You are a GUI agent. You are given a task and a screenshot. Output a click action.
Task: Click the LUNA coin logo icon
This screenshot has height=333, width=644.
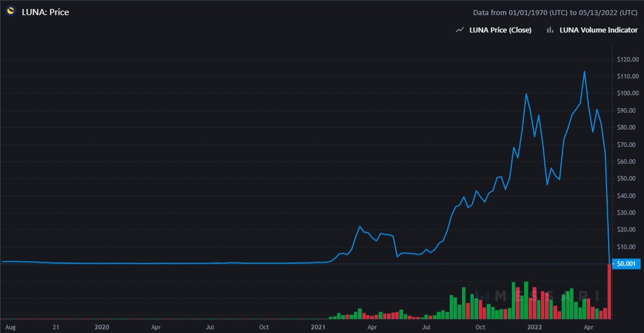(x=11, y=12)
